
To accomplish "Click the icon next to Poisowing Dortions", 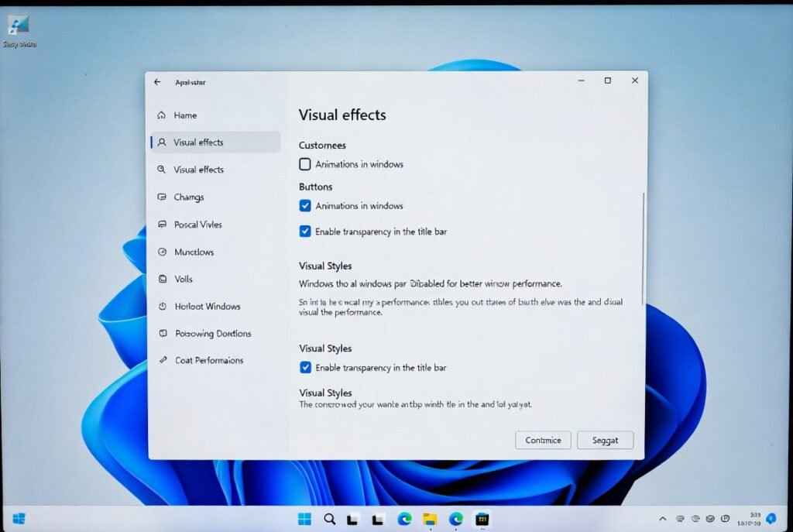I will click(162, 334).
